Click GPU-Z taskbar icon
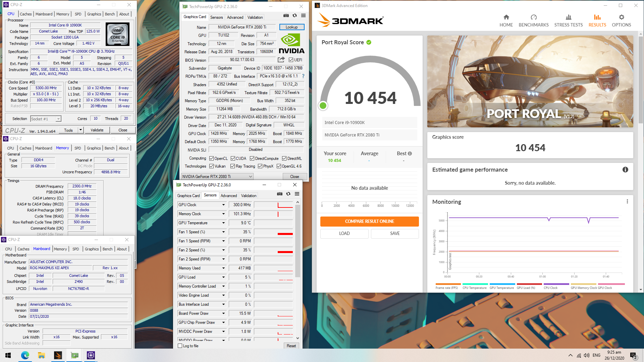This screenshot has height=362, width=644. pos(74,355)
